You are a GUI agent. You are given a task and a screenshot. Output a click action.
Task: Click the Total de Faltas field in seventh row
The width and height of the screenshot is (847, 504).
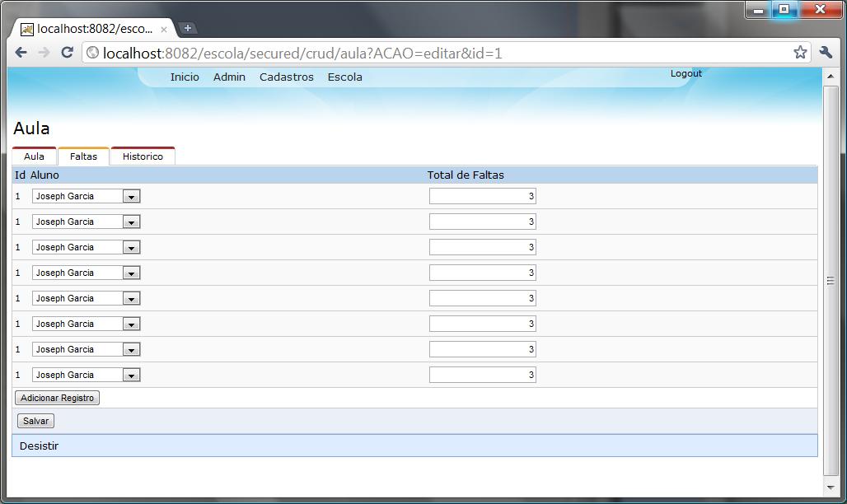482,349
